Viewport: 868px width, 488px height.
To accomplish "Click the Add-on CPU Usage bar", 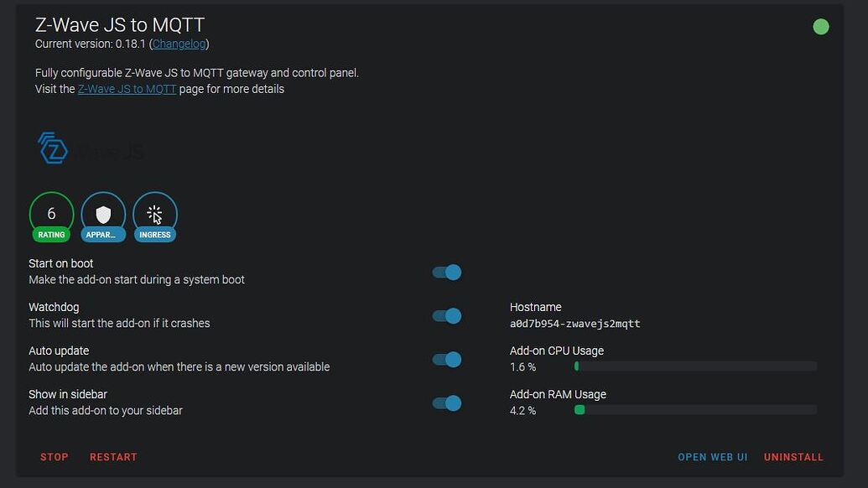I will (x=696, y=366).
